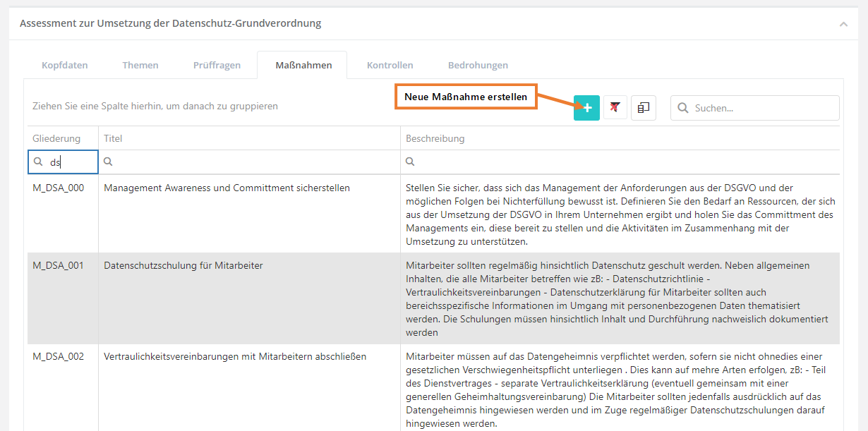This screenshot has height=431, width=868.
Task: Click the plus button to create new Maßnahme
Action: click(x=586, y=108)
